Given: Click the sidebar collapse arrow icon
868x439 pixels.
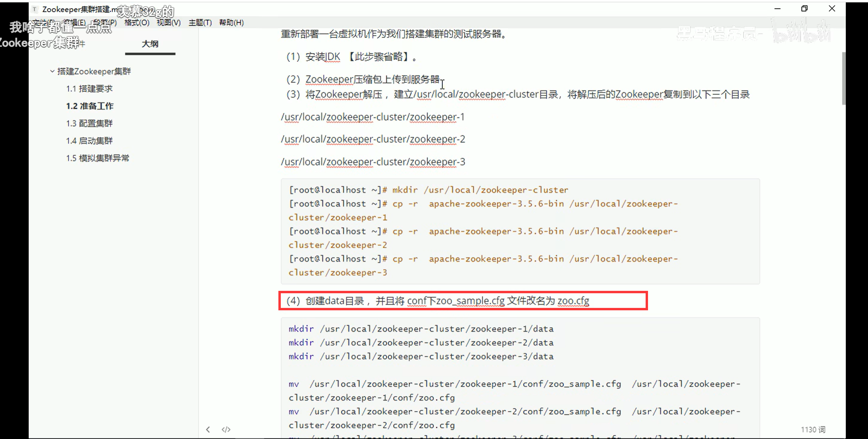Looking at the screenshot, I should pyautogui.click(x=208, y=429).
